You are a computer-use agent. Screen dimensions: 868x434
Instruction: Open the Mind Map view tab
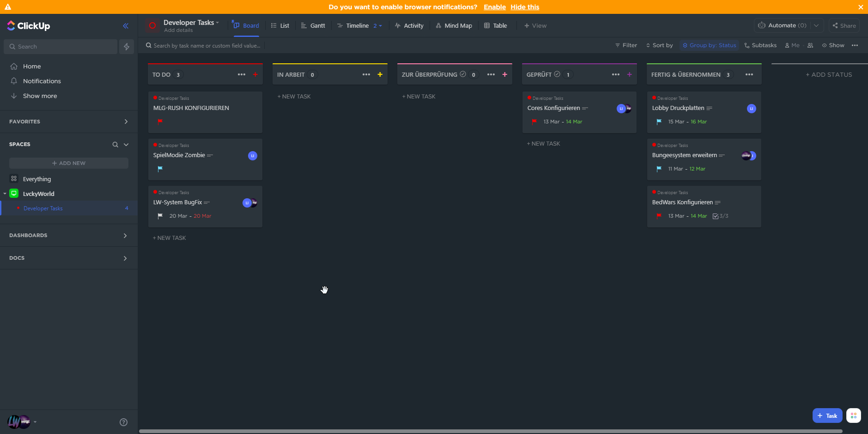pyautogui.click(x=454, y=26)
